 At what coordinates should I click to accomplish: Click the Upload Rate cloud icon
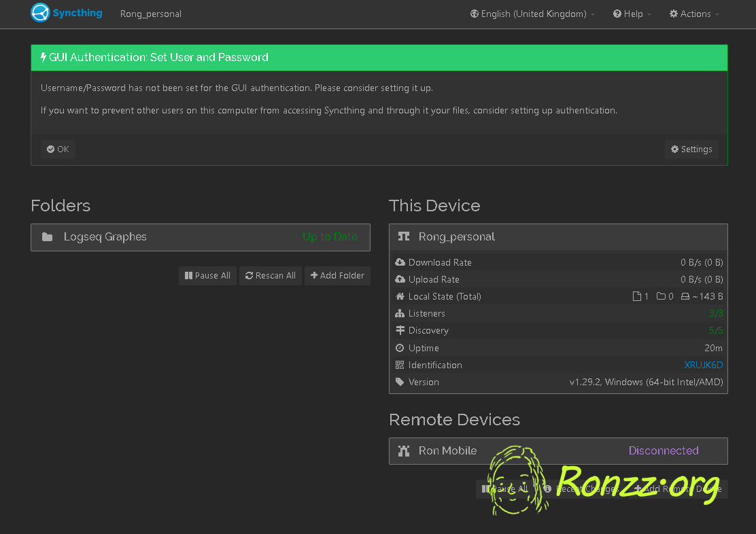[400, 279]
